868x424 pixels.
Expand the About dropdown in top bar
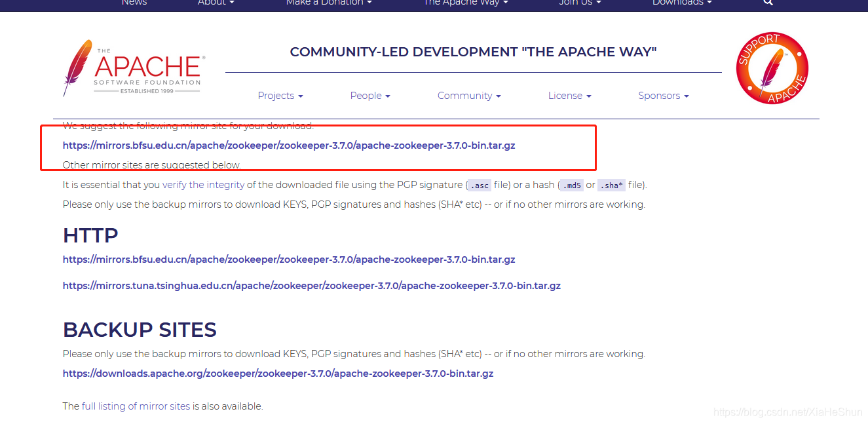click(216, 3)
